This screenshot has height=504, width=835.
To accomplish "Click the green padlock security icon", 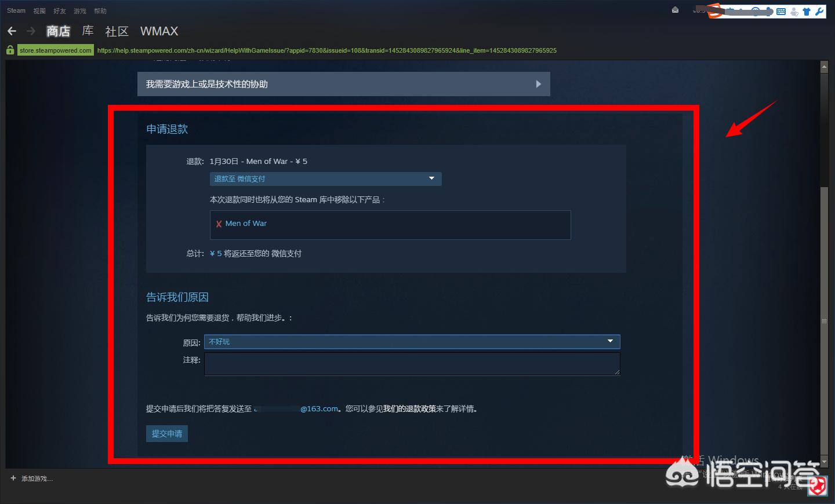I will [x=10, y=50].
